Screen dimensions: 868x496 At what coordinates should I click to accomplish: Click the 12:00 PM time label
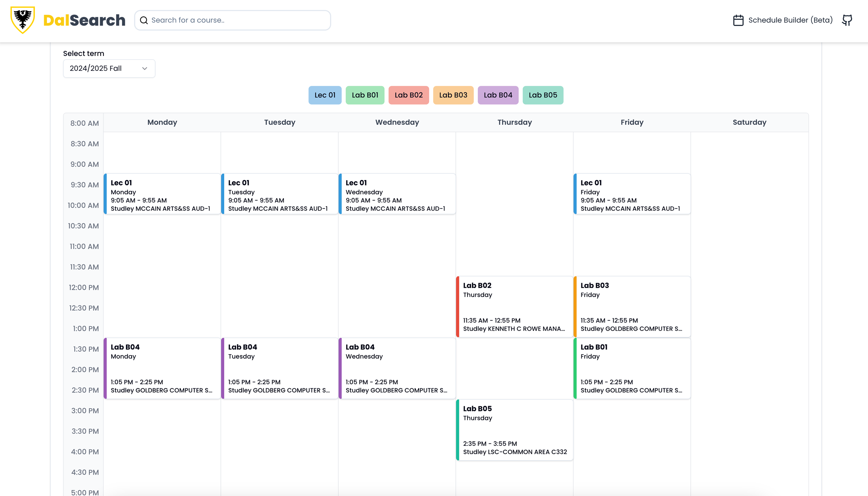click(84, 287)
